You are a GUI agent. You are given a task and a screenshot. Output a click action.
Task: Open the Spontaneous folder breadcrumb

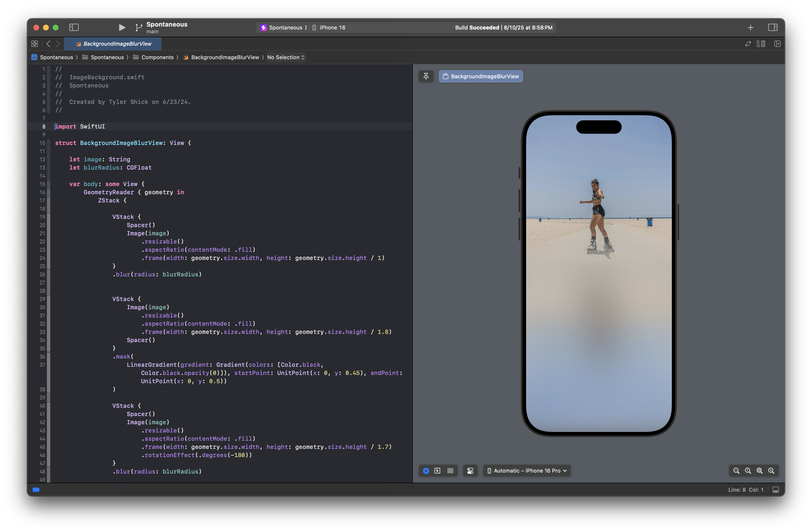pyautogui.click(x=107, y=57)
